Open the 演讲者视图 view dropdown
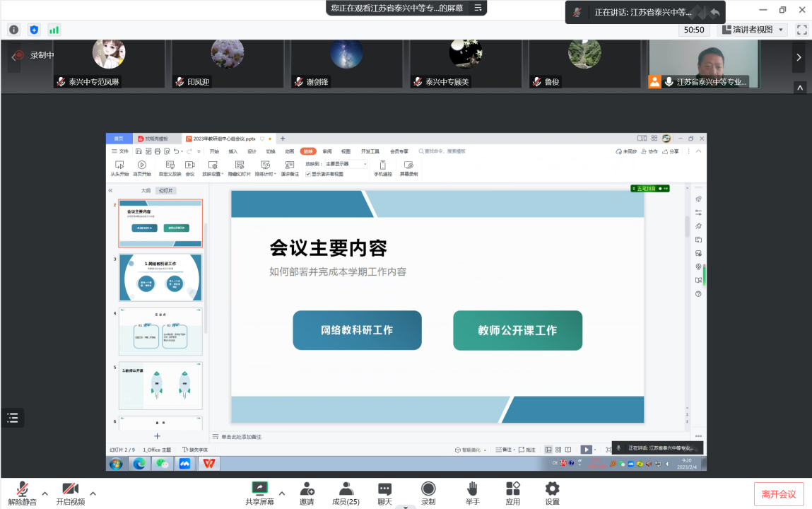The height and width of the screenshot is (509, 812). pos(753,30)
